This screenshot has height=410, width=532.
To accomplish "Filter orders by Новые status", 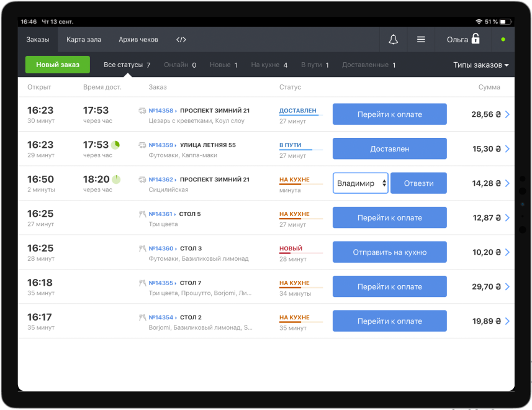I will click(x=223, y=65).
